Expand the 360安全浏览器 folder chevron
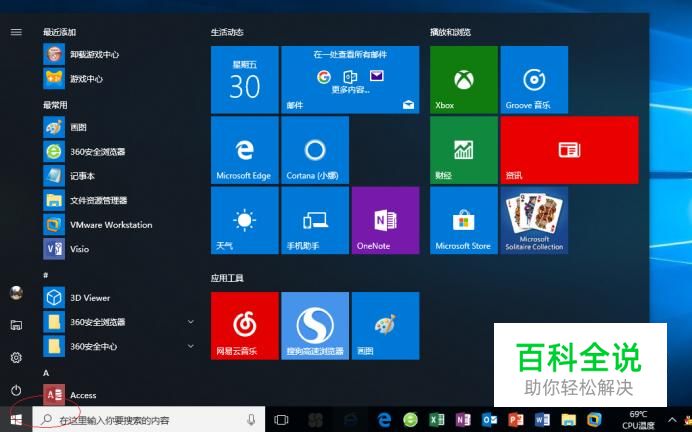692x432 pixels. 191,322
